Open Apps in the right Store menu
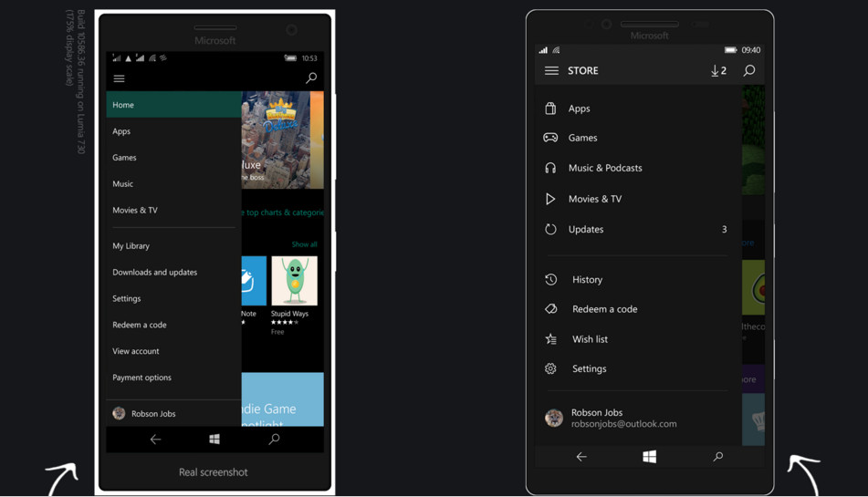Screen dimensions: 868x497 [x=579, y=109]
